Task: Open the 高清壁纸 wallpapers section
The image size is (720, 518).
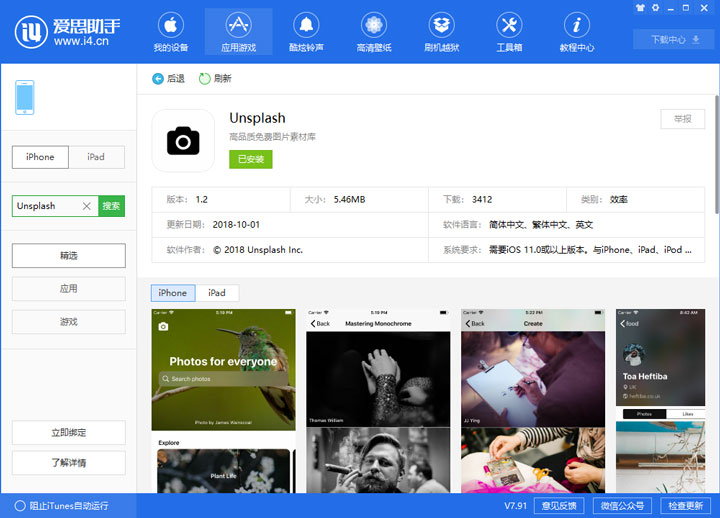Action: (374, 32)
